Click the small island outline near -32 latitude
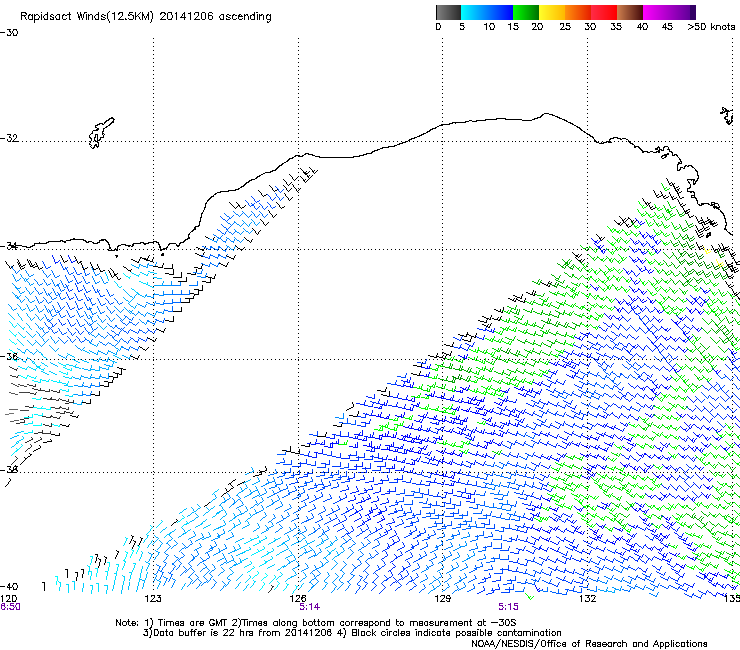The width and height of the screenshot is (740, 650). (101, 133)
